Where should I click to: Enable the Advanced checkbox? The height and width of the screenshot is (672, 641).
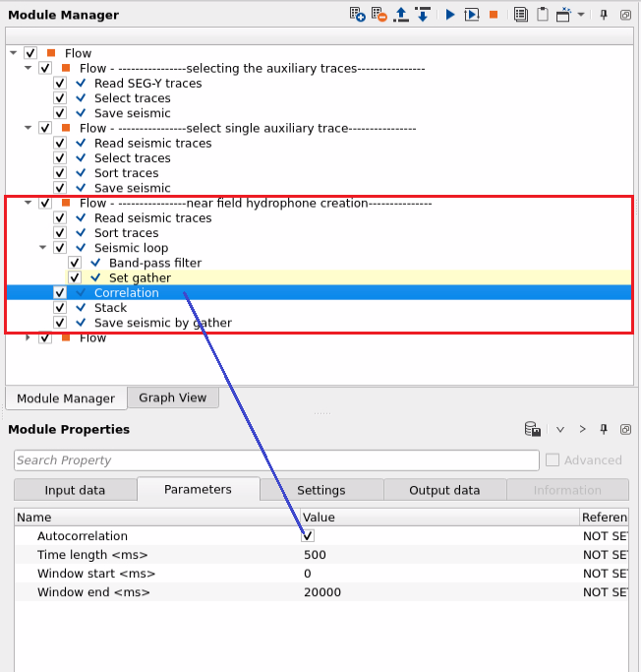coord(553,460)
